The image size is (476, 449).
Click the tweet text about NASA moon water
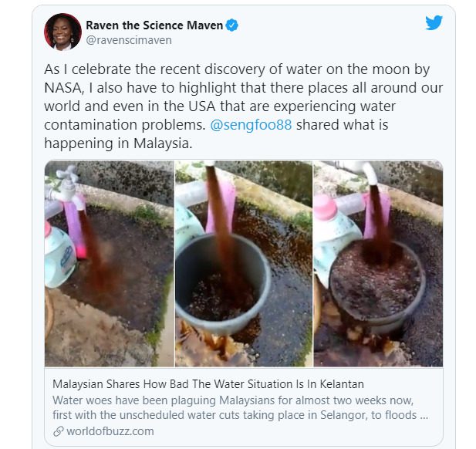(244, 106)
